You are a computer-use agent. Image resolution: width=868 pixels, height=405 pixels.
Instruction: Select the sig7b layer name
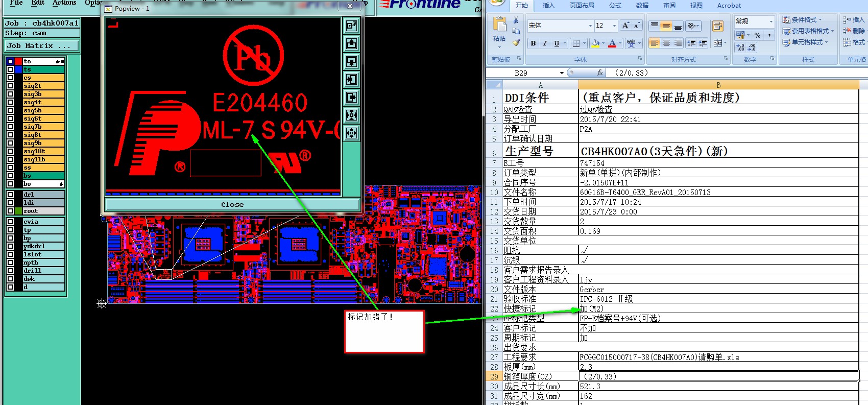44,127
